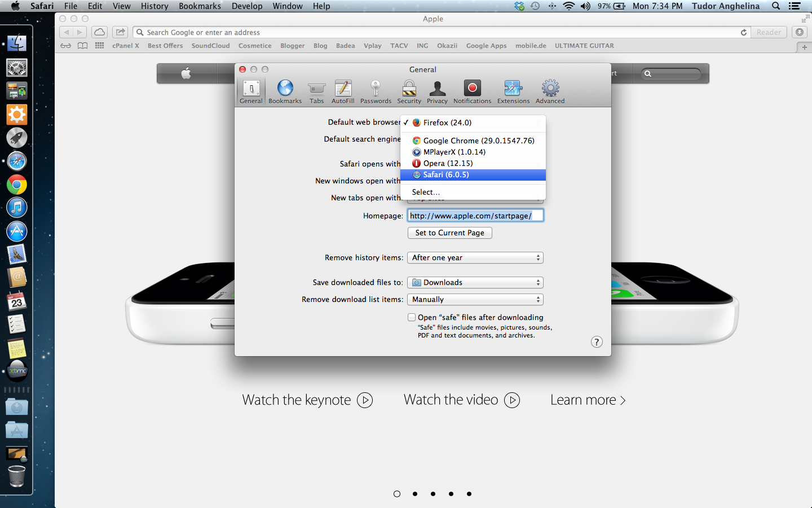The width and height of the screenshot is (812, 508).
Task: Open the mobile.de bookmark
Action: (531, 46)
